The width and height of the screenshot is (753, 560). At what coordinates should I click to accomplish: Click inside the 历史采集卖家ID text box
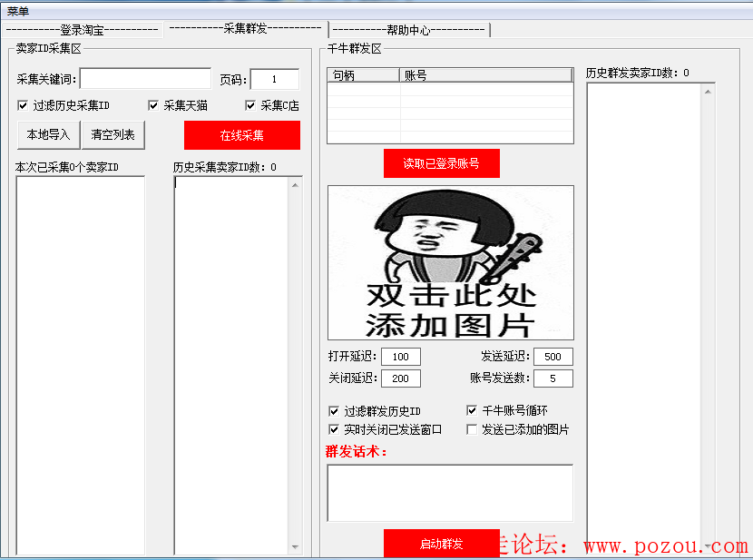tap(231, 365)
